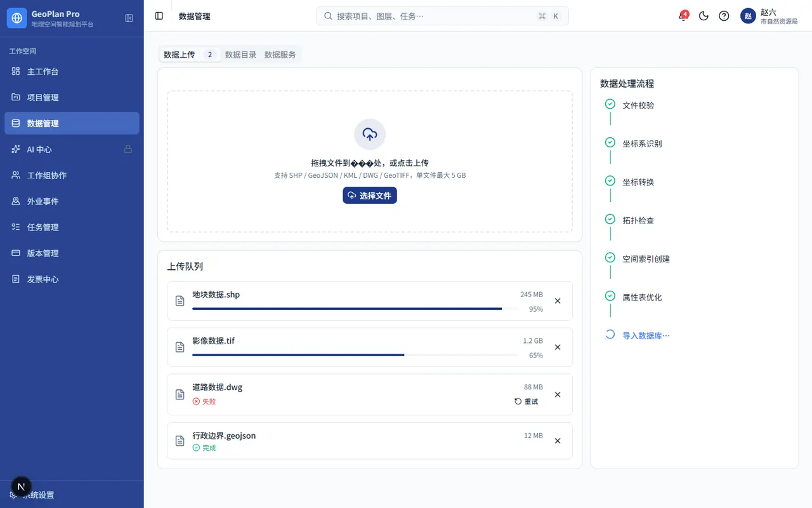Focus the 搜索项目、图层、任务 search field
This screenshot has width=812, height=508.
coord(443,16)
